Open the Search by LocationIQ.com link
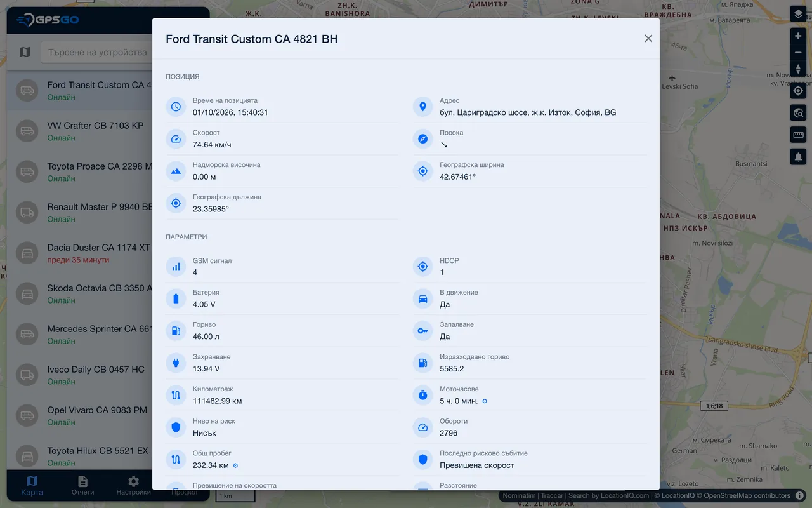The width and height of the screenshot is (812, 508). point(608,496)
